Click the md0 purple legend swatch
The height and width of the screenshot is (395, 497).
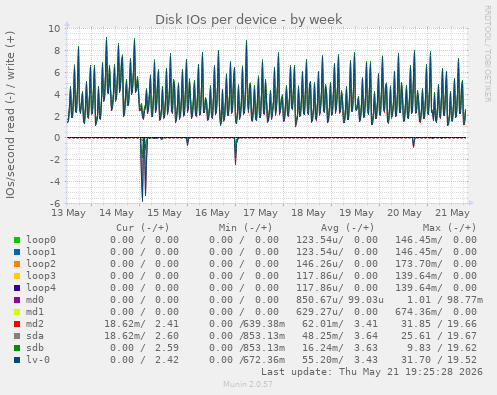coord(17,300)
